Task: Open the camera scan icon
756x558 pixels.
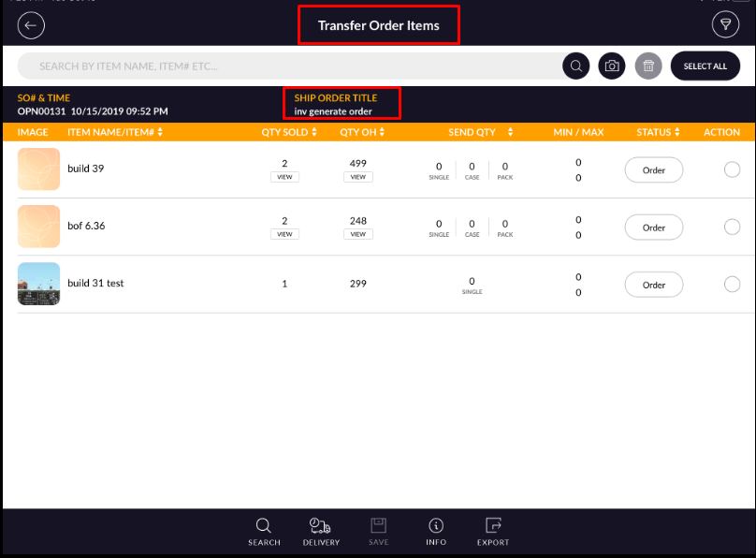Action: [x=612, y=66]
